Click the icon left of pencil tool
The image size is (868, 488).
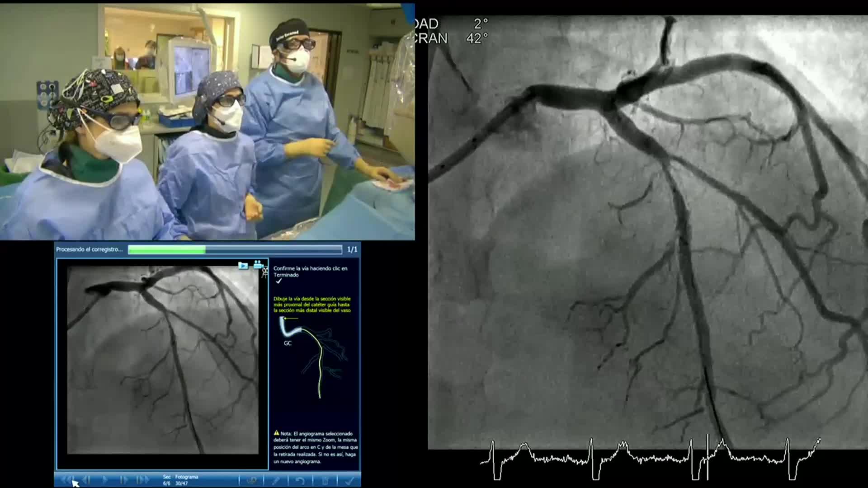click(252, 481)
